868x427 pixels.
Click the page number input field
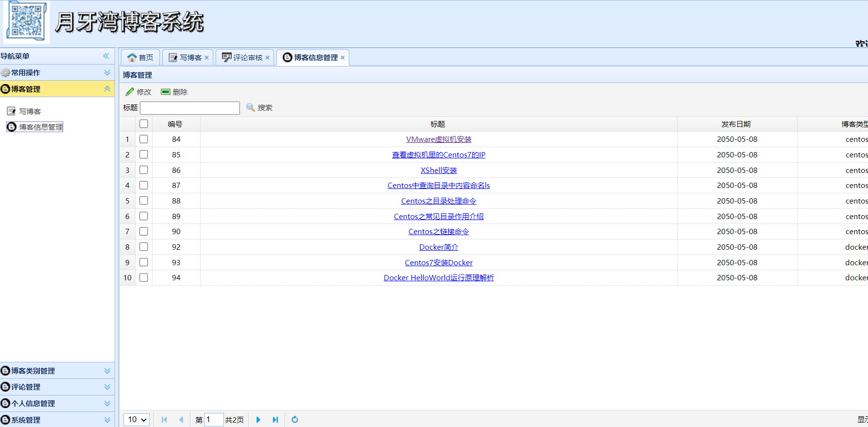(x=214, y=420)
